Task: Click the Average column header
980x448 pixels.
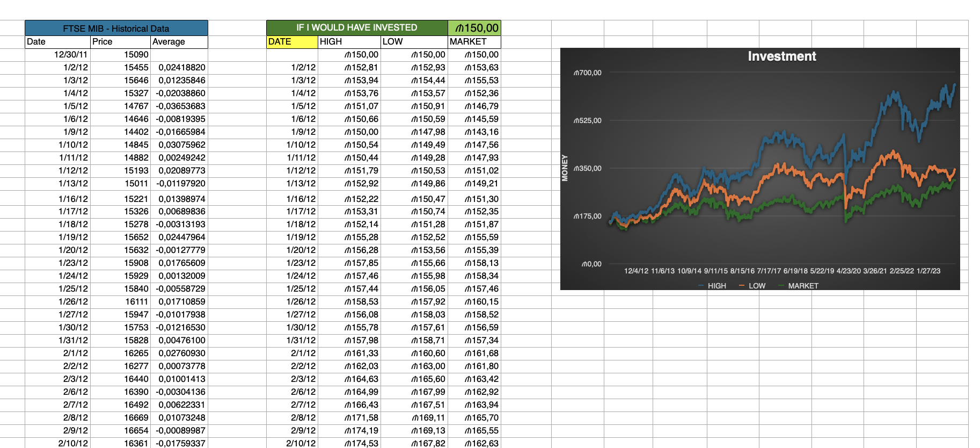Action: coord(178,42)
